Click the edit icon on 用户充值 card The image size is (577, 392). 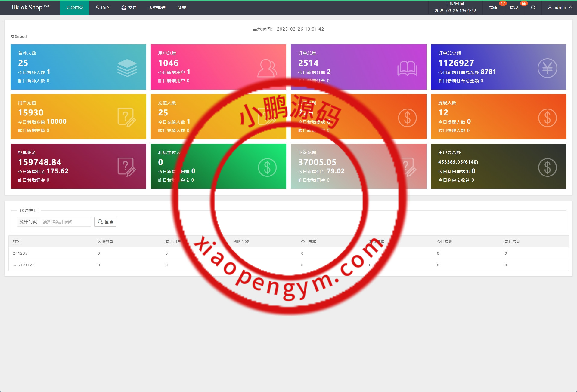pos(127,117)
